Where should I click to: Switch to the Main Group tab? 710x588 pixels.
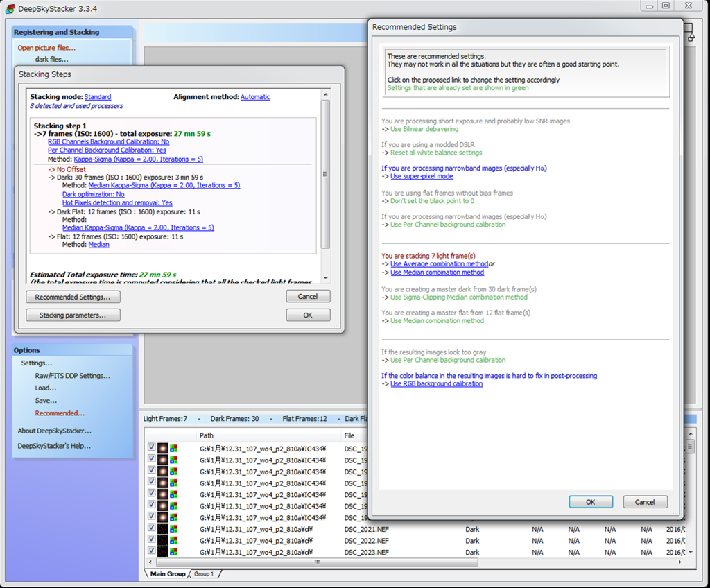point(168,573)
